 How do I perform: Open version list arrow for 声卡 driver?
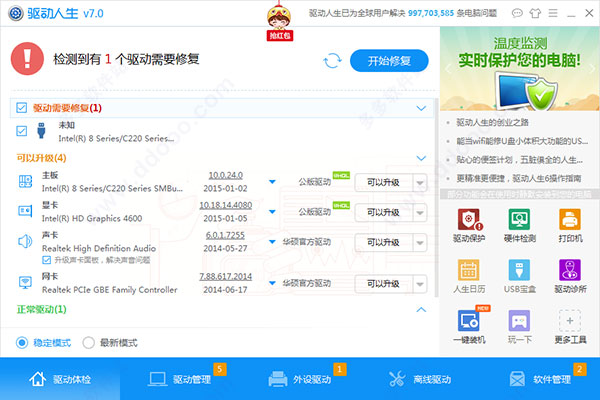coord(272,242)
